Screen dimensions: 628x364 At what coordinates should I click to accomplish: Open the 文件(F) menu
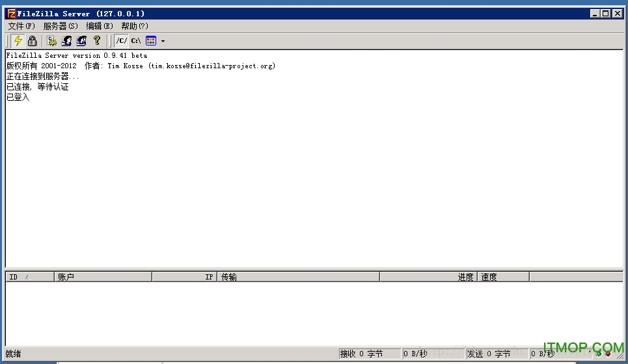coord(21,26)
